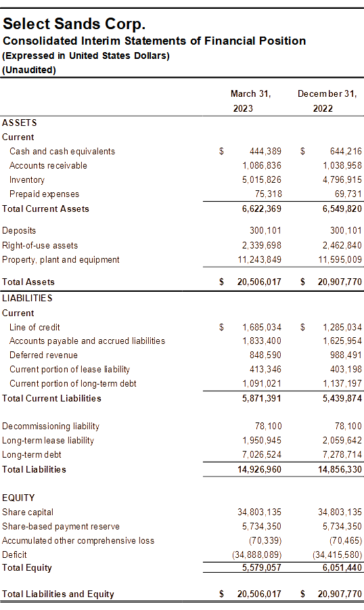
Task: Click Total Current Liabilities value 5,439,874
Action: [x=342, y=398]
